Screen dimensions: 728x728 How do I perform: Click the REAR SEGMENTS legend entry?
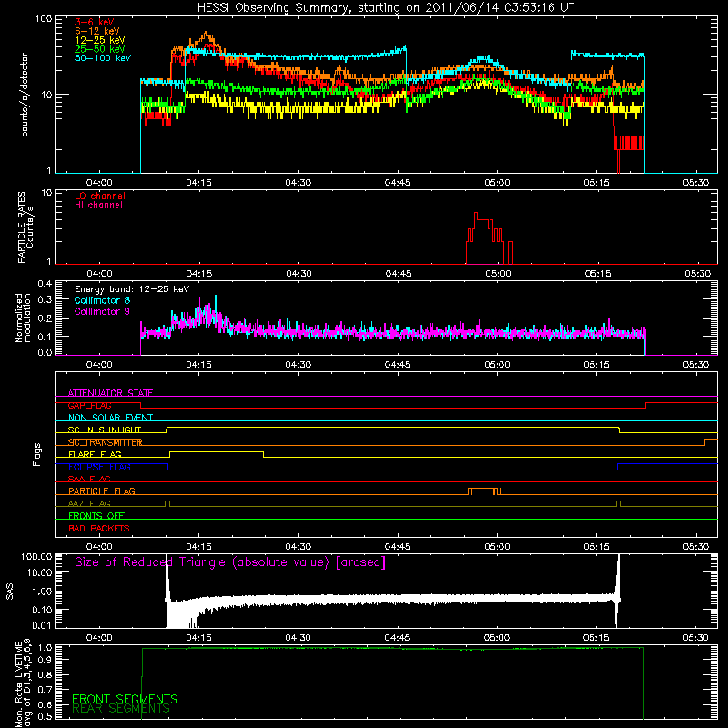click(121, 709)
